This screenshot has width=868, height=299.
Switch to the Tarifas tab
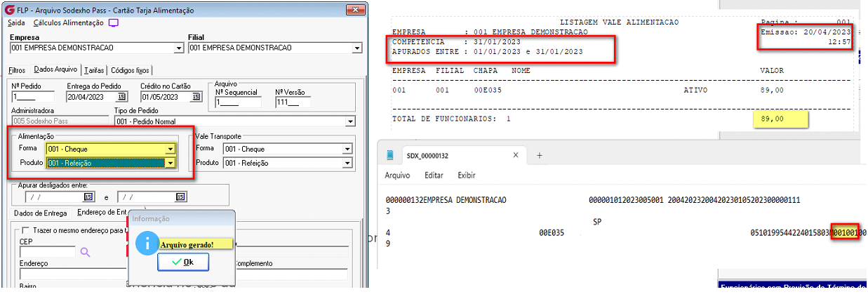click(94, 70)
